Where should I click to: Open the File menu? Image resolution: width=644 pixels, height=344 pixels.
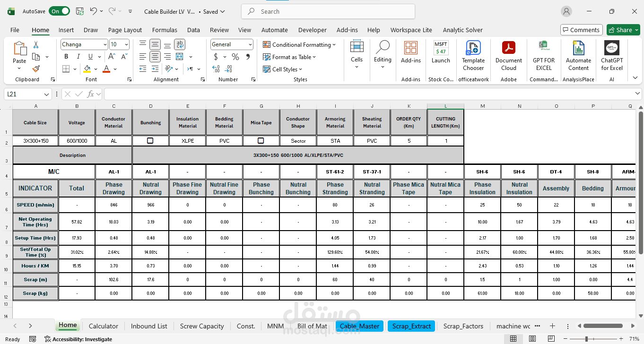15,30
